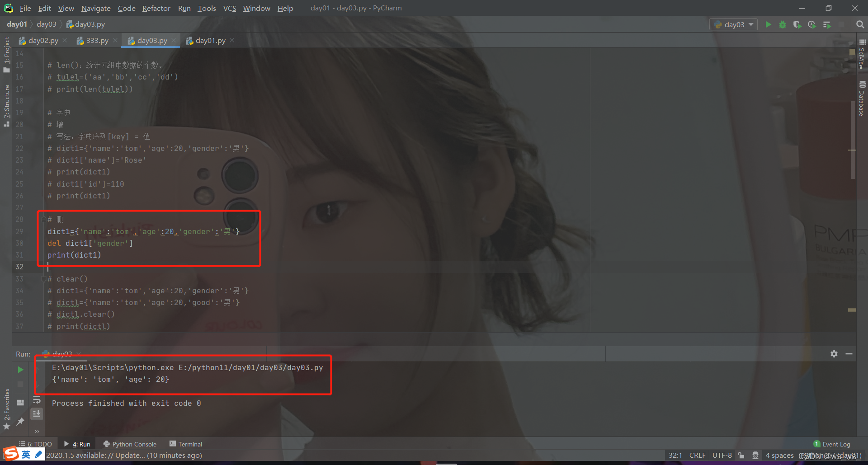Open Search Everywhere magnifier icon
Viewport: 868px width, 465px height.
[x=860, y=24]
